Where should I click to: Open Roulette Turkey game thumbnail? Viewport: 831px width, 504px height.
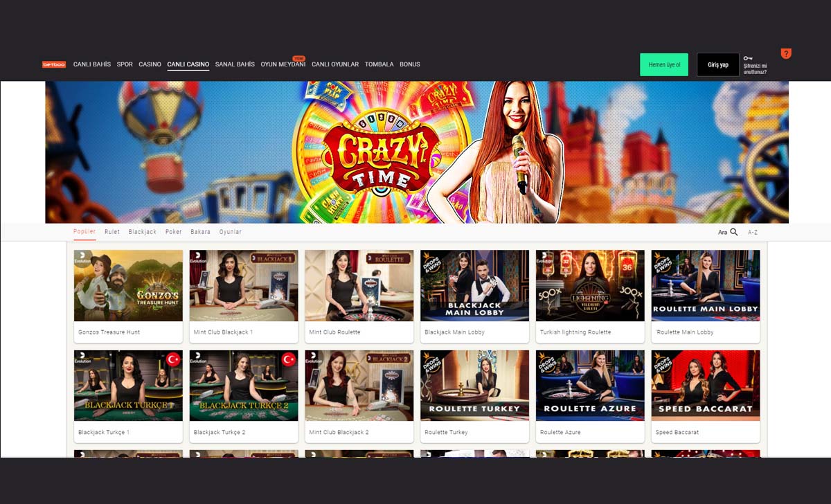[x=475, y=386]
